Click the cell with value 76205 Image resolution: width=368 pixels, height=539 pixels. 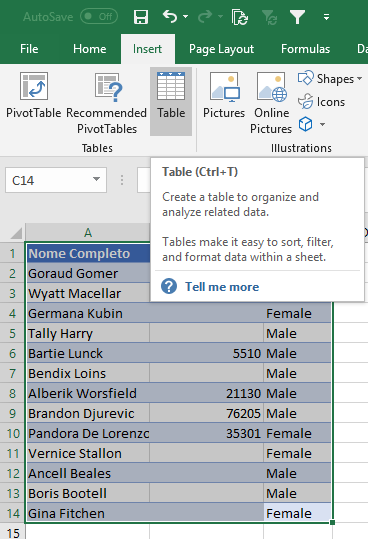coord(207,413)
